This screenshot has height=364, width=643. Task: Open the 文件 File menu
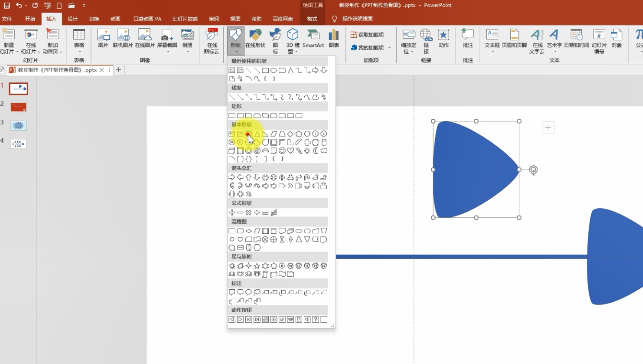(x=7, y=19)
